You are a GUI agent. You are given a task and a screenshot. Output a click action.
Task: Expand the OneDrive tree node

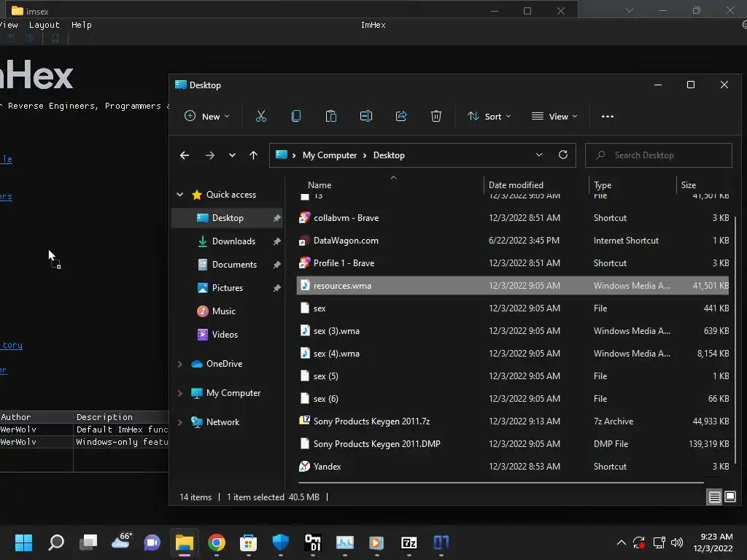(x=179, y=364)
